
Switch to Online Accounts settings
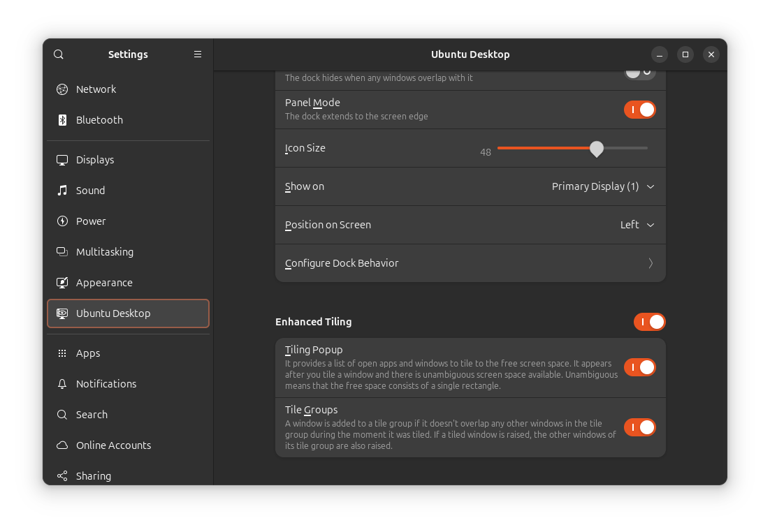(x=62, y=445)
